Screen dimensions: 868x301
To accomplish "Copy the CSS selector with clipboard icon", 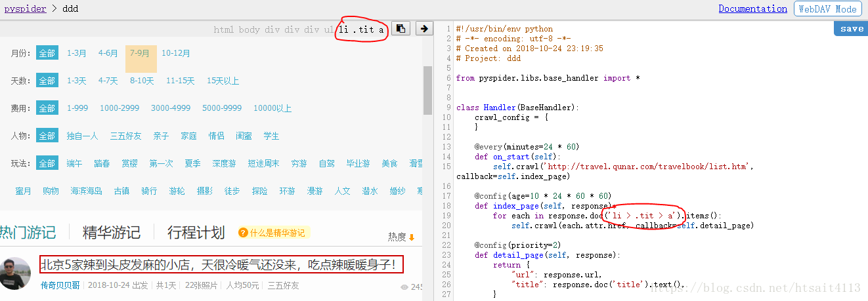I will pos(401,28).
